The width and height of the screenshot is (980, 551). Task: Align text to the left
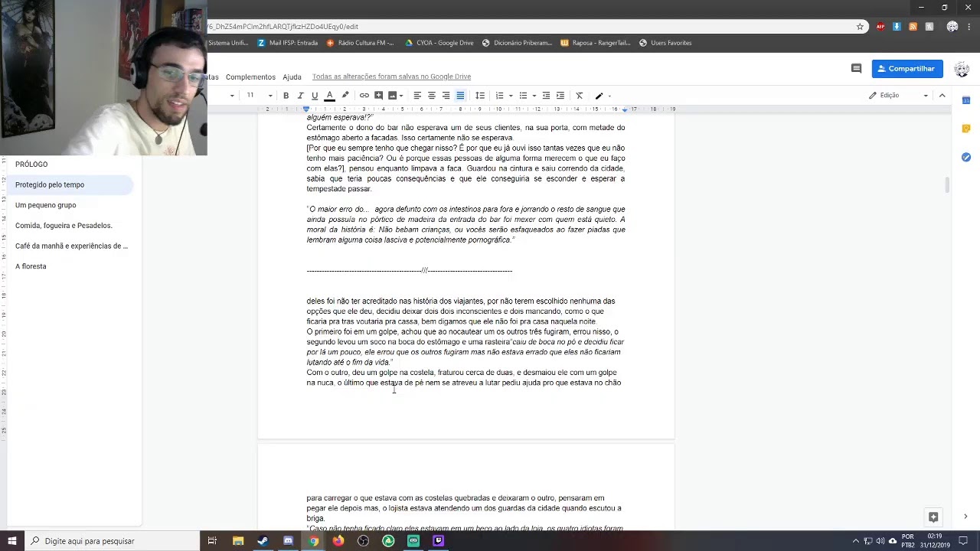(x=417, y=96)
